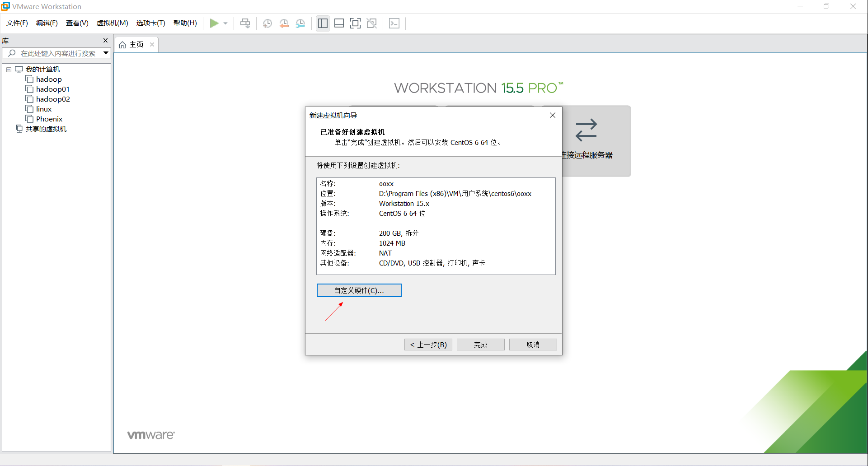Select 共享的虚拟机 in the library

click(46, 129)
